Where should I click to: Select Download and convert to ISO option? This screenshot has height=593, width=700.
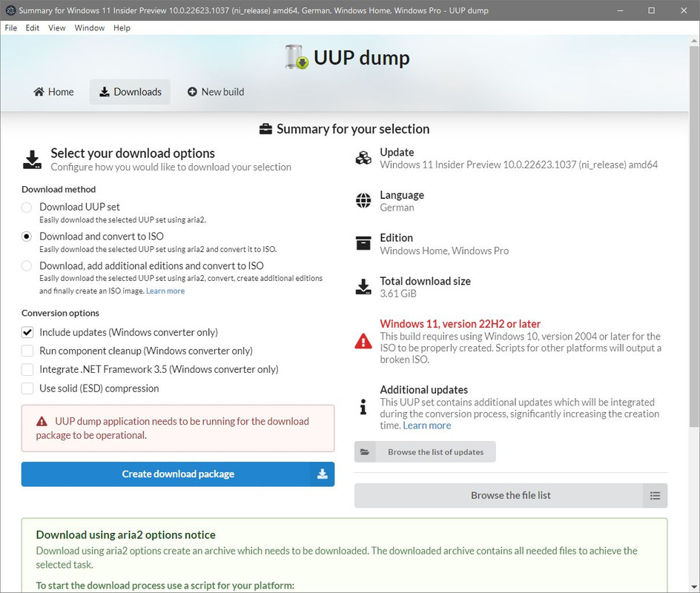click(27, 236)
